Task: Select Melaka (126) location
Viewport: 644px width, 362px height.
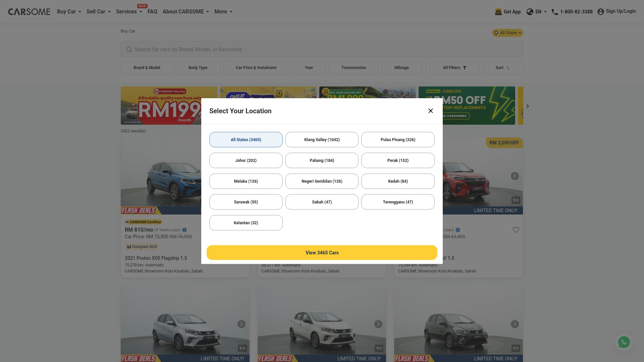Action: pyautogui.click(x=246, y=181)
